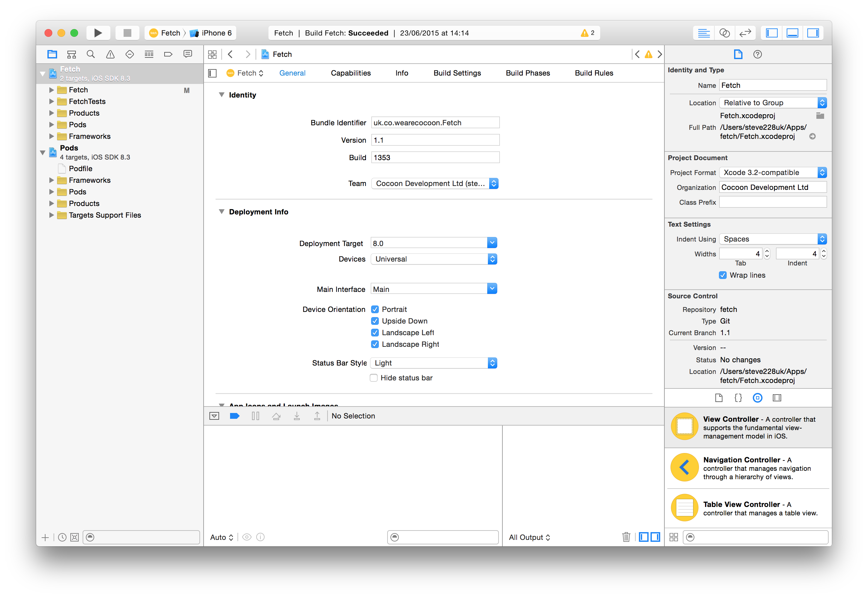Show the Issue navigator warning icon

(110, 54)
